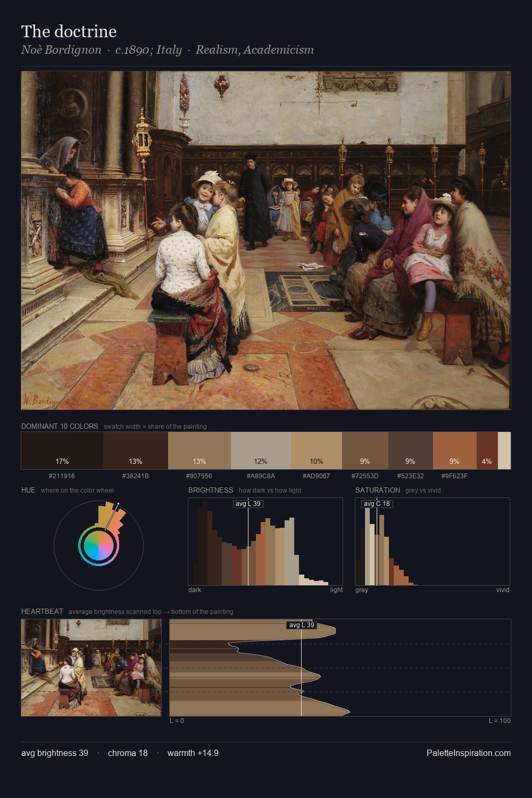
Task: Open the small heartbeat painting thumbnail
Action: 91,667
